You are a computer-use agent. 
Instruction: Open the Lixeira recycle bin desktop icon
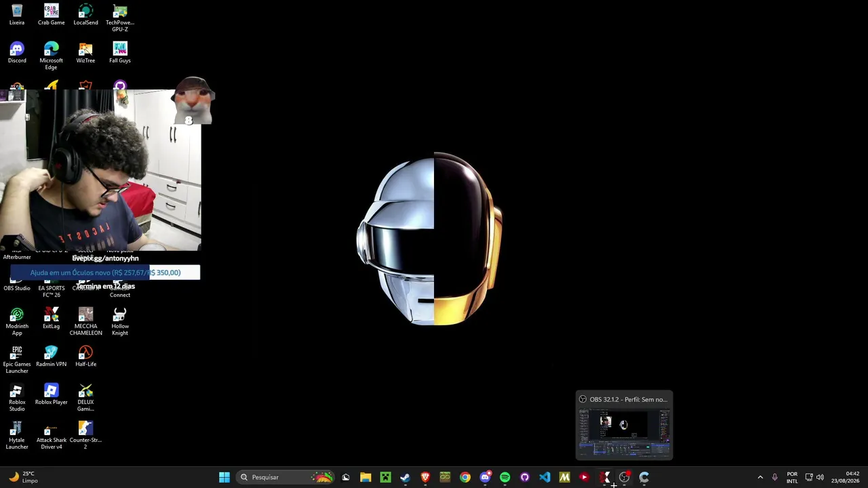coord(17,15)
